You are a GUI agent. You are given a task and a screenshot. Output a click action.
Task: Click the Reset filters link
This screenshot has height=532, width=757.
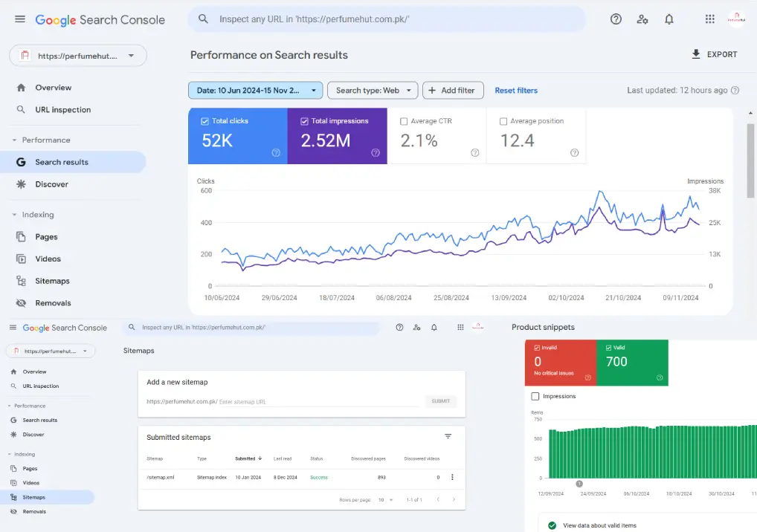pyautogui.click(x=516, y=90)
